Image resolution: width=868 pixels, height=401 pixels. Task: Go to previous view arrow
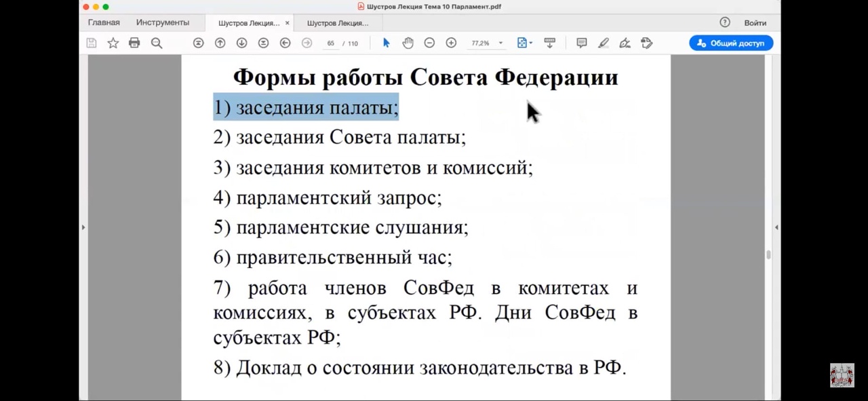pos(285,43)
